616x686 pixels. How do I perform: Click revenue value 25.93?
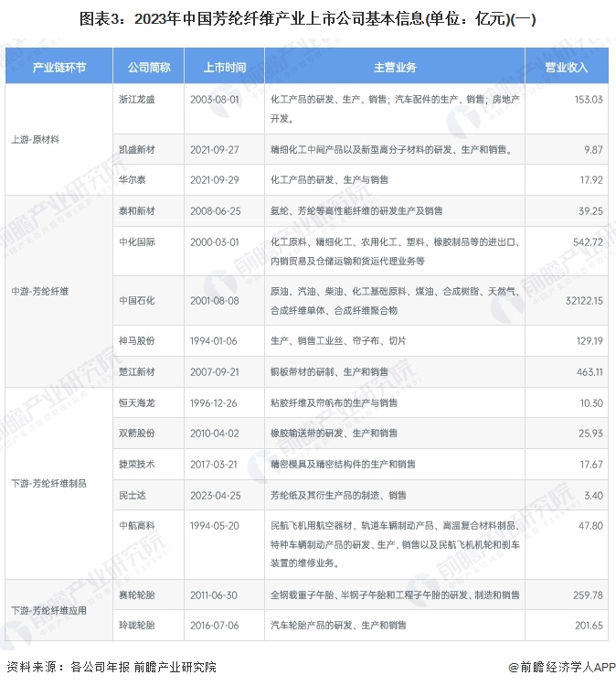(x=590, y=434)
